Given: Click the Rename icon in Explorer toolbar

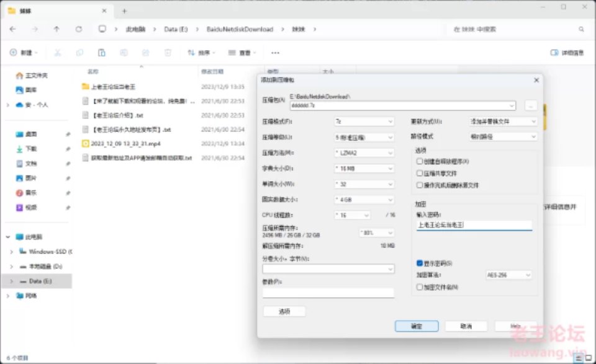Looking at the screenshot, I should pyautogui.click(x=123, y=52).
